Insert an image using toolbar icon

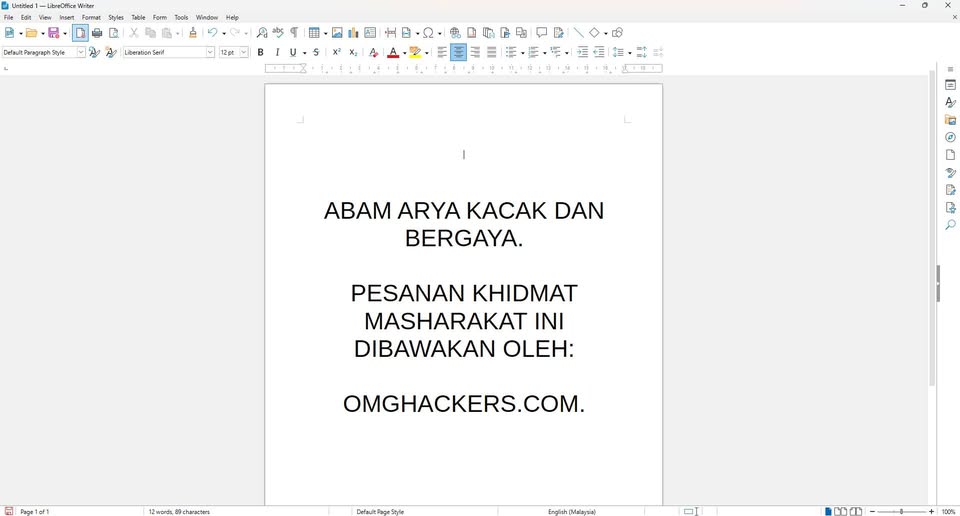337,33
